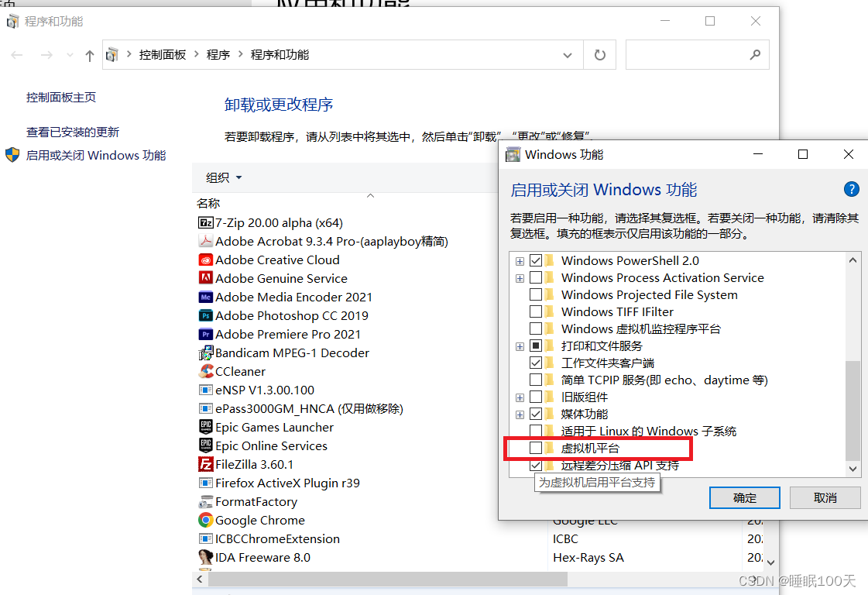Screen dimensions: 868x595
Task: Click the eNSP V1.3.00.100 icon
Action: click(205, 390)
